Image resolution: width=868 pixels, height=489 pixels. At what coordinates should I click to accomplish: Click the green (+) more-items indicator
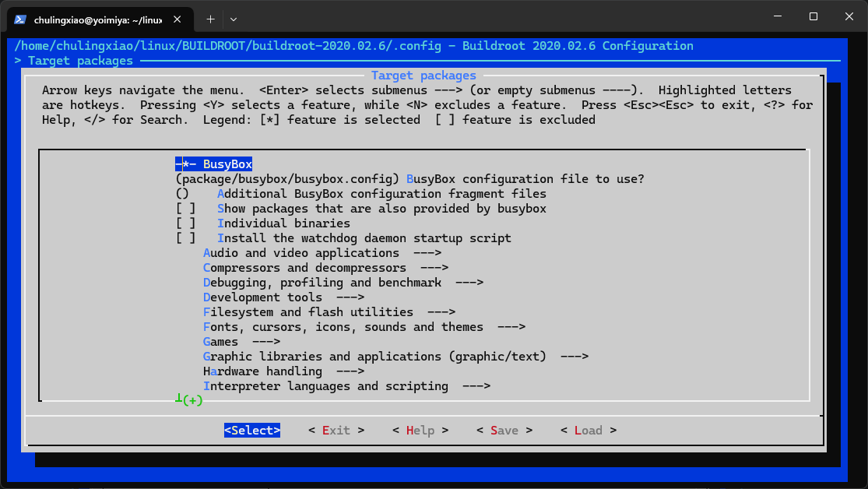(192, 399)
